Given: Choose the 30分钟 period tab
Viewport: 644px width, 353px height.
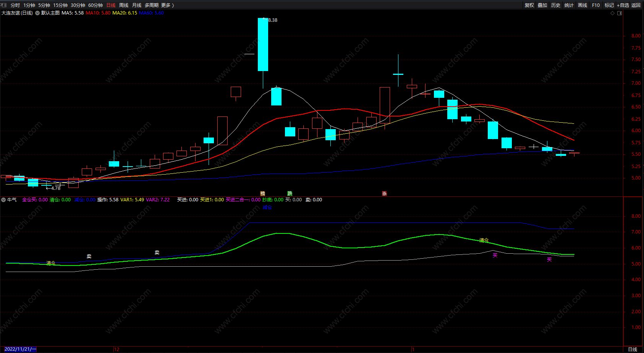Looking at the screenshot, I should tap(78, 5).
